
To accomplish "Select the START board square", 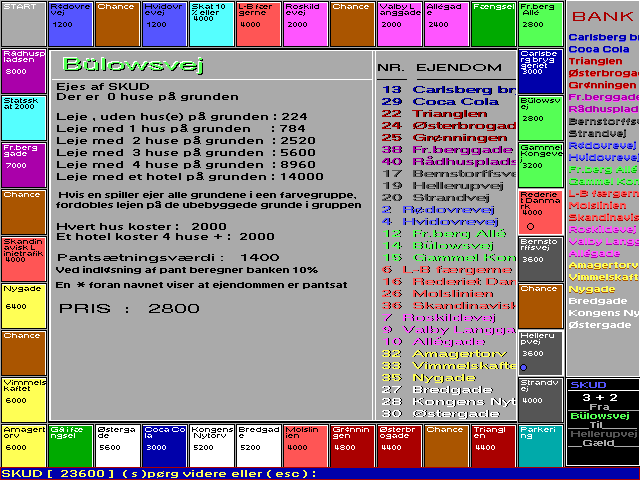I will coord(24,24).
